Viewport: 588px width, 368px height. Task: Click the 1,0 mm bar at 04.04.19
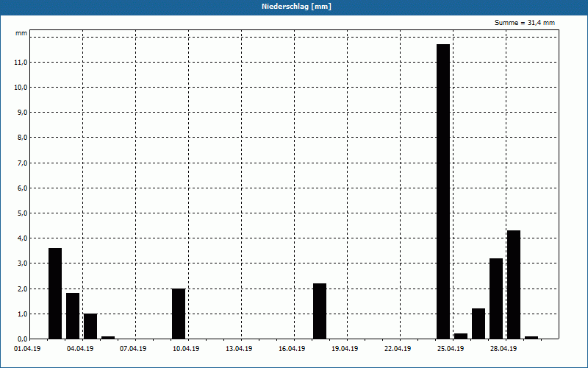click(x=90, y=326)
